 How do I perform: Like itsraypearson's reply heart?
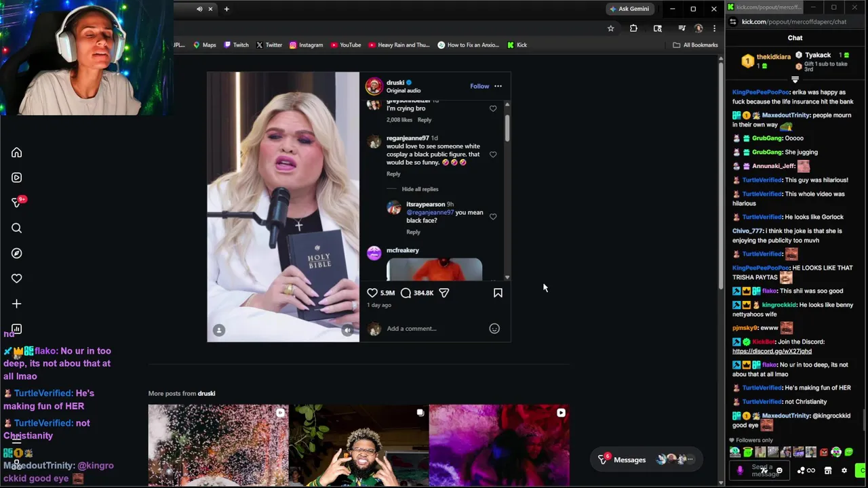click(493, 217)
